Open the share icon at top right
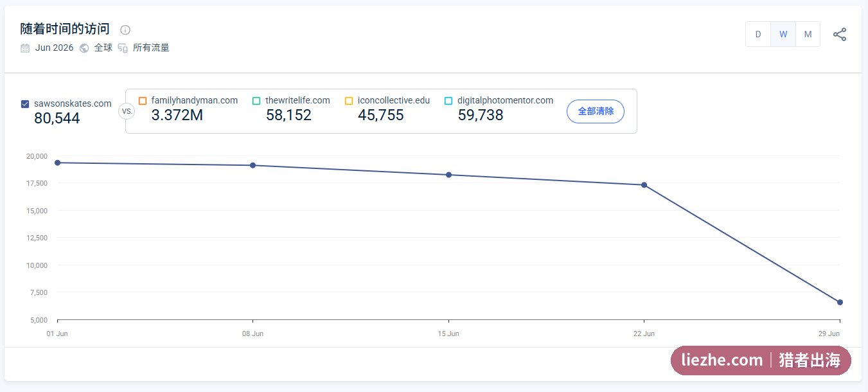Screen dimensions: 868x392 839,35
